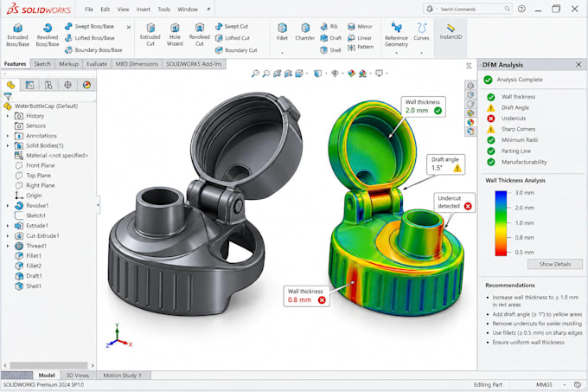This screenshot has height=392, width=588.
Task: Open the Reference Geometry dropdown
Action: tap(396, 54)
